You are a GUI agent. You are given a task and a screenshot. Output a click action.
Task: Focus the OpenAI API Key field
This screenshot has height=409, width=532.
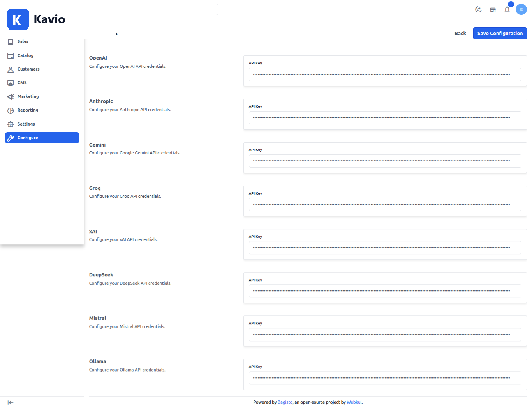385,74
